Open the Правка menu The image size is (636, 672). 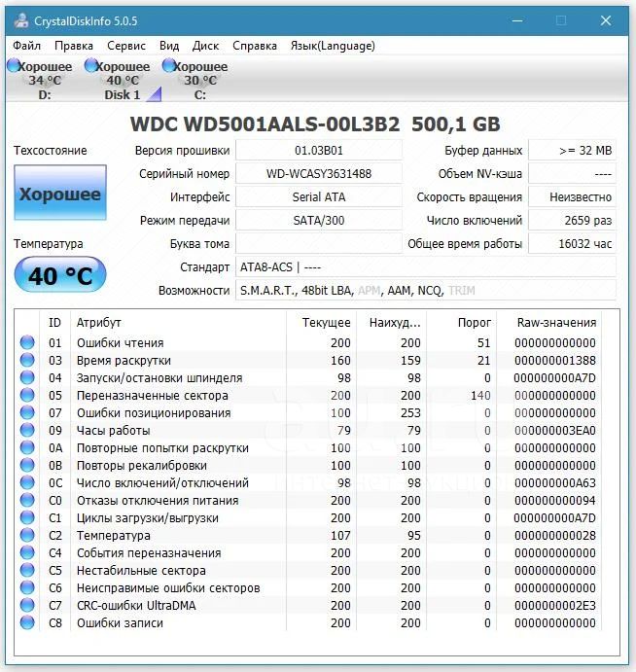coord(74,46)
